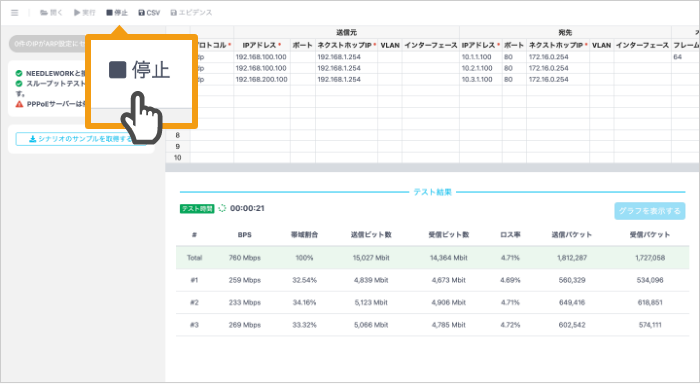Click the red warning icon beside PPPoEサーバー
Image resolution: width=700 pixels, height=384 pixels.
(19, 104)
